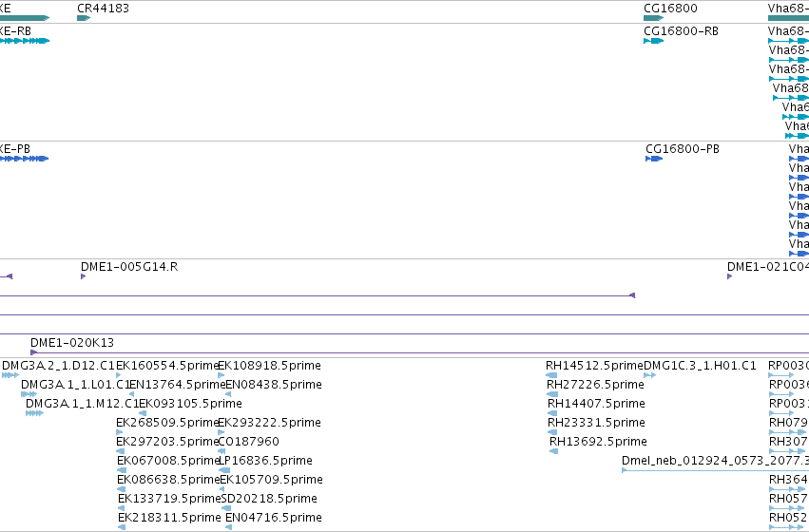Viewport: 809px width, 532px height.
Task: Click the DMG3A.2_1.D12.C1 label
Action: [x=58, y=366]
